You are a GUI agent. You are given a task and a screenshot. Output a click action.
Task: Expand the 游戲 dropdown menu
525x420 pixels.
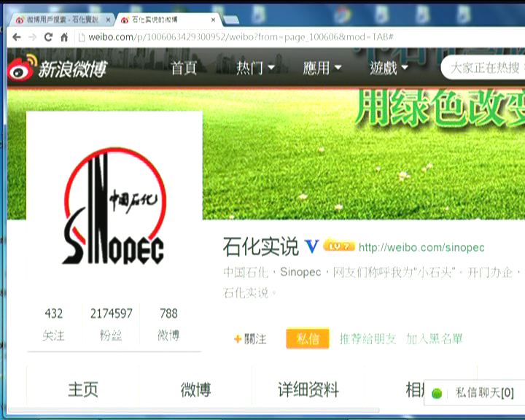pyautogui.click(x=389, y=68)
